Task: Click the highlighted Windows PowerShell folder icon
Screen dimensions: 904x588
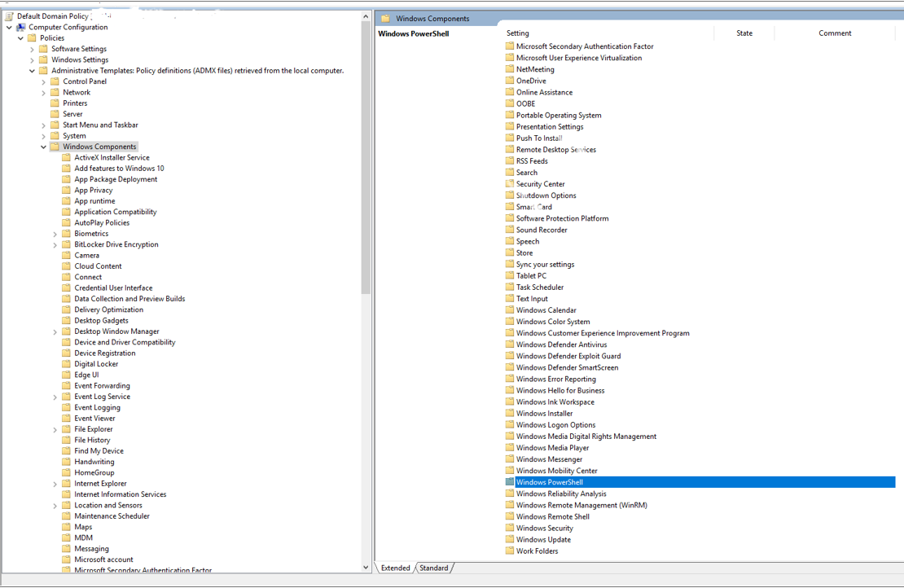Action: pos(510,482)
